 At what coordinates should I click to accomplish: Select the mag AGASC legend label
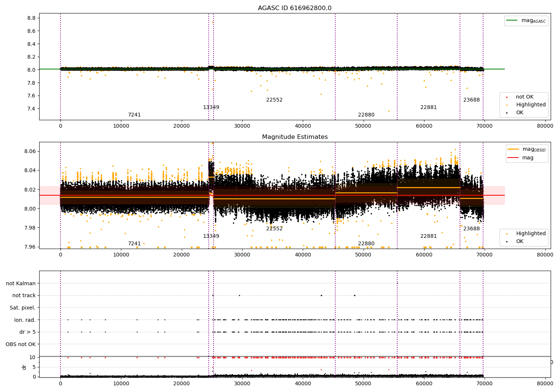pos(533,21)
